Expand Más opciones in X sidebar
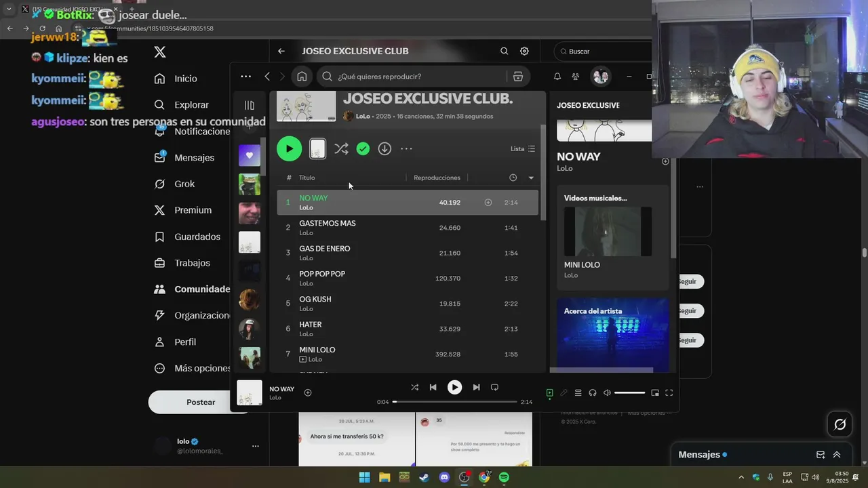Screen dimensions: 868x488 click(193, 368)
